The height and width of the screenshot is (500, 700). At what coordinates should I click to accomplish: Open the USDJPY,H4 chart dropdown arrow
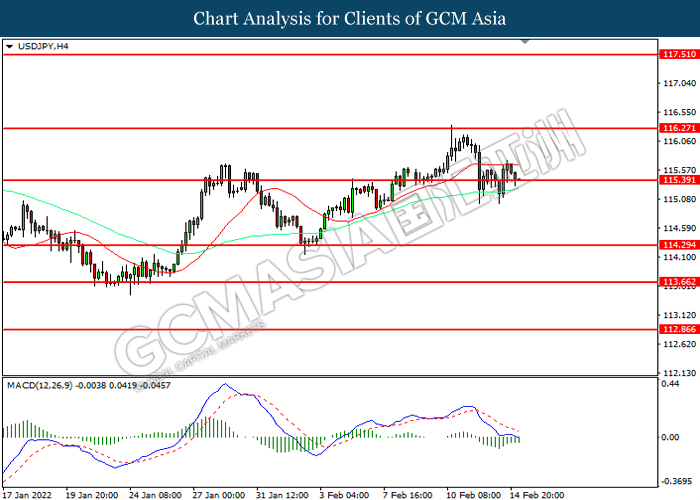click(x=9, y=46)
